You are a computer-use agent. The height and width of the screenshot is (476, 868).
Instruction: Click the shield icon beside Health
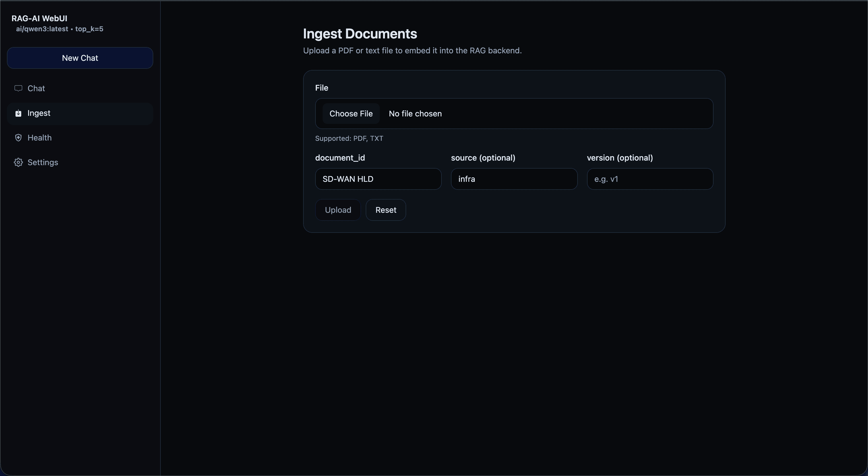pyautogui.click(x=19, y=137)
